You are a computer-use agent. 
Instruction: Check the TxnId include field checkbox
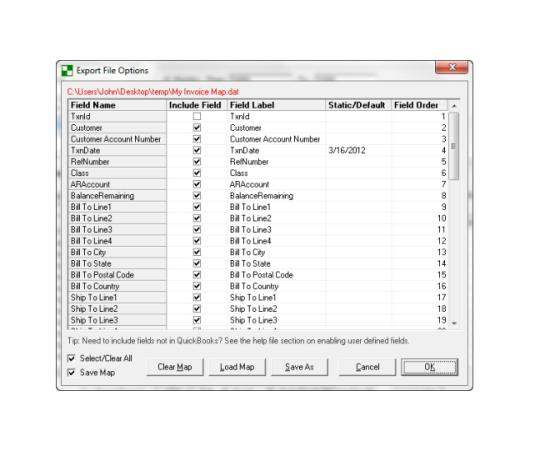click(197, 116)
